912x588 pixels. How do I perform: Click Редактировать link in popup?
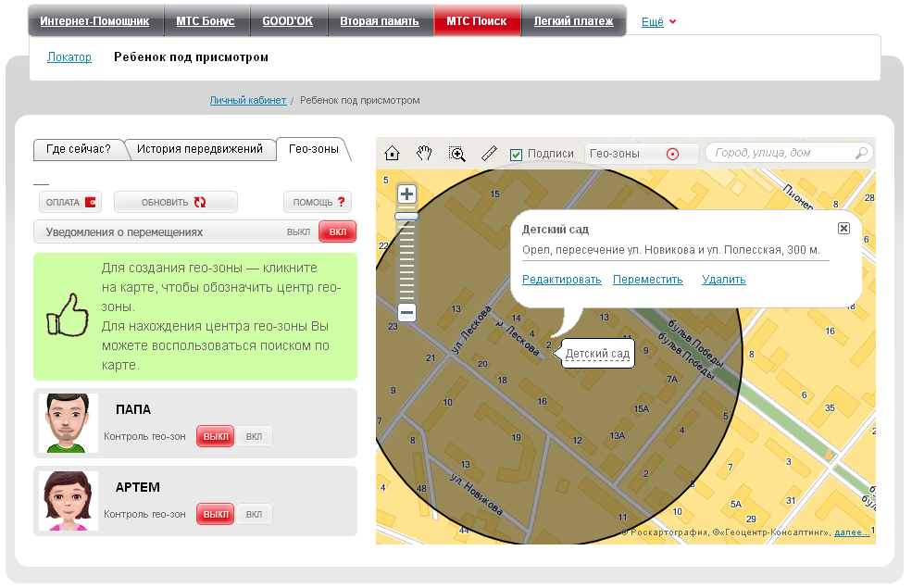pos(562,279)
